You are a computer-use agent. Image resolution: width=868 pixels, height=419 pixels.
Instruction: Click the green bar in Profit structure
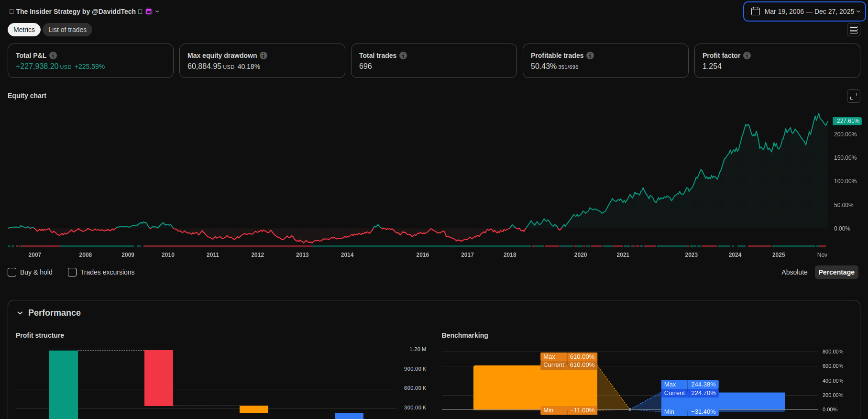(63, 383)
